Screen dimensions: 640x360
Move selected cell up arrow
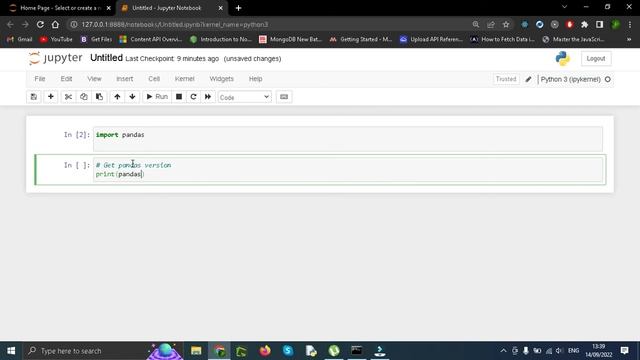(117, 97)
